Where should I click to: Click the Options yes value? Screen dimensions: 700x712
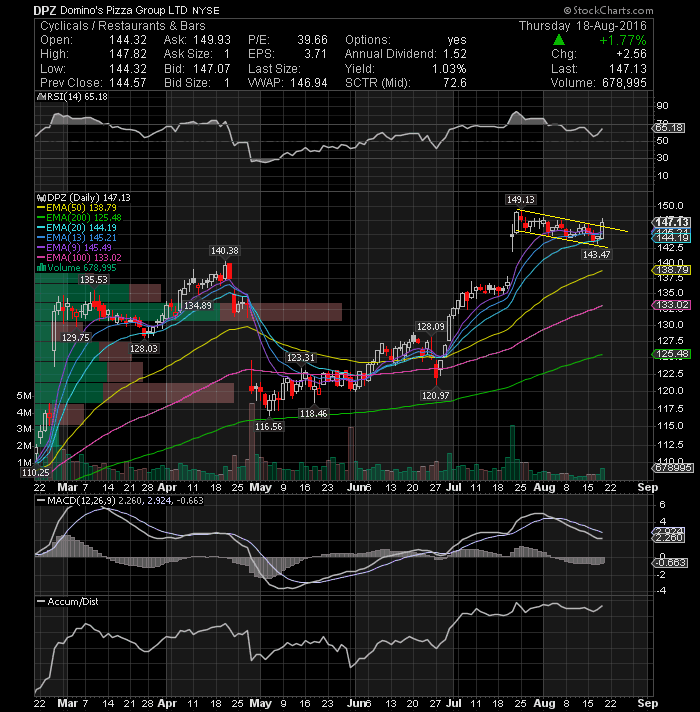point(457,40)
